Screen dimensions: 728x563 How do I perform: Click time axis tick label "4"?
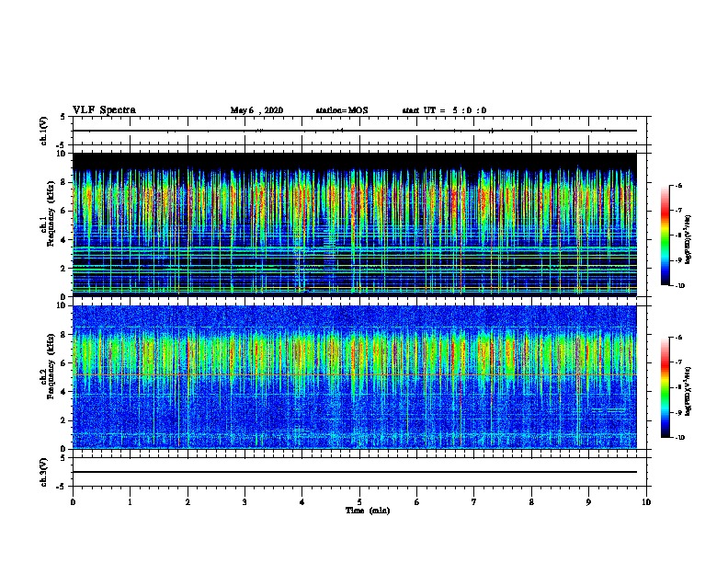302,502
